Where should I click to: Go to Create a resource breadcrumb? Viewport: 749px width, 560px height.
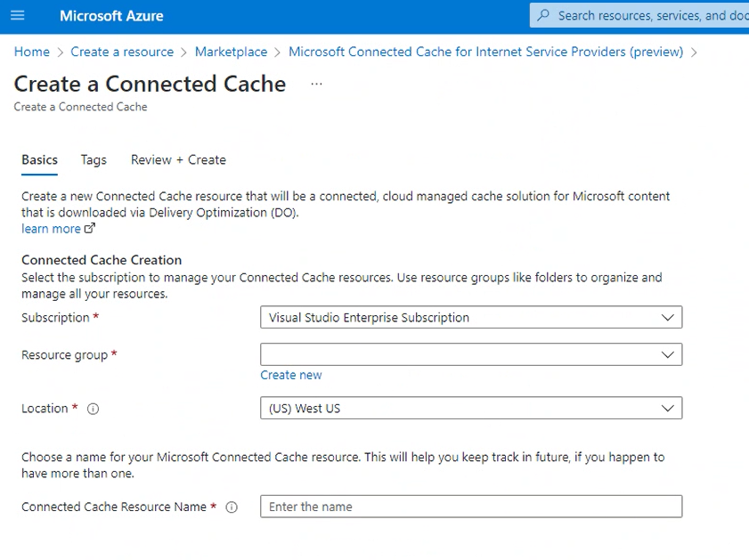[122, 52]
